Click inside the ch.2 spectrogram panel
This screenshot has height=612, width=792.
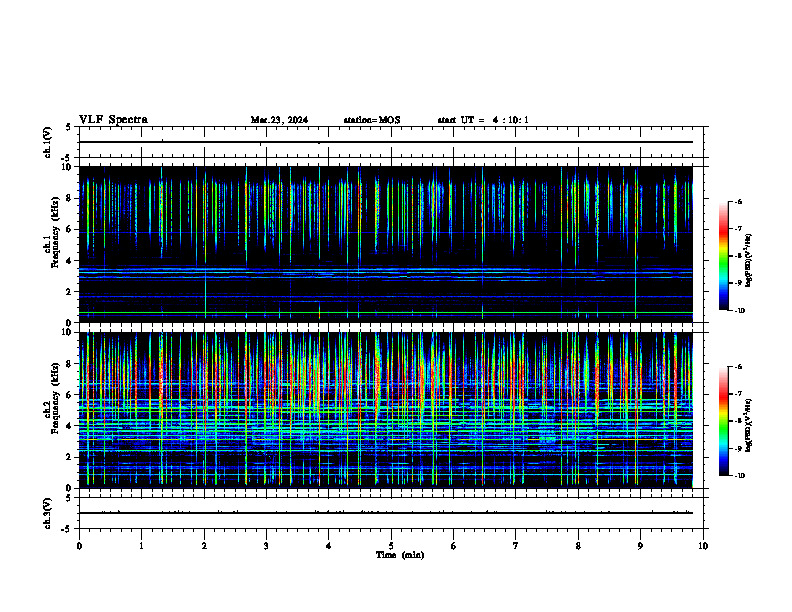tap(386, 410)
